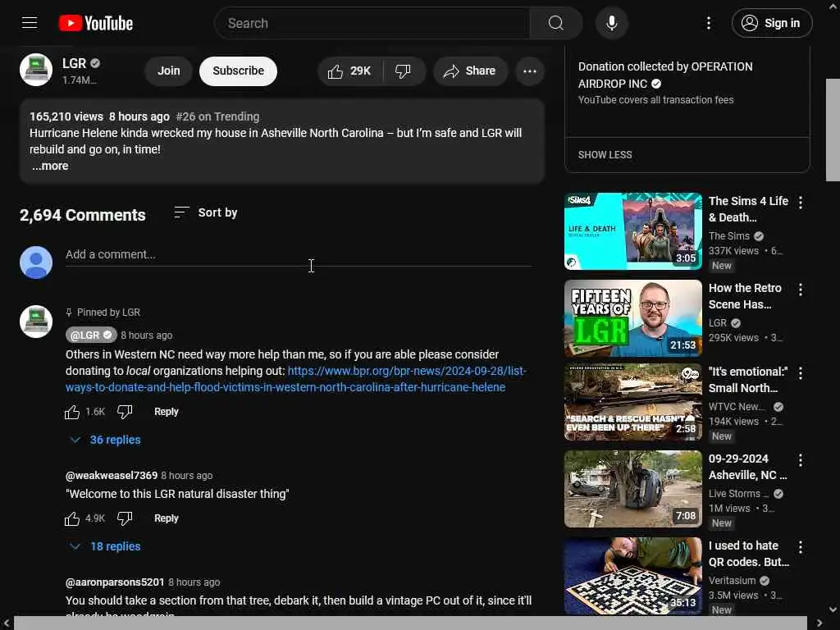Like the pinned LGR comment
The height and width of the screenshot is (630, 840).
pyautogui.click(x=72, y=412)
